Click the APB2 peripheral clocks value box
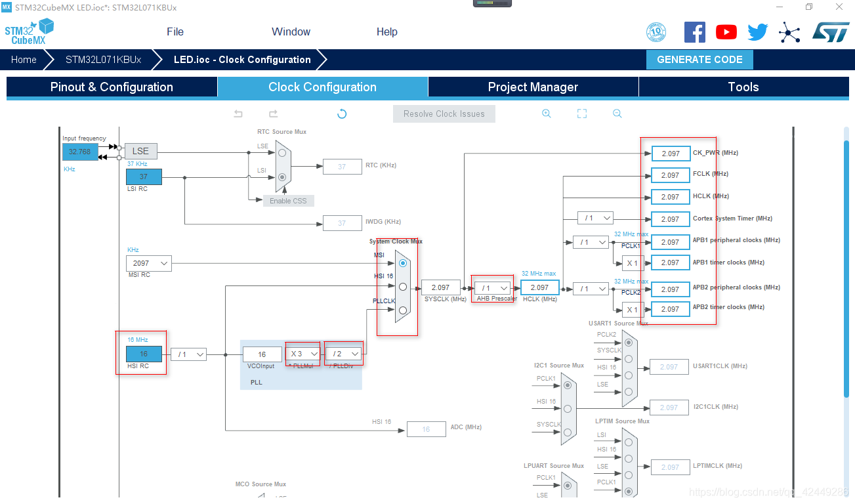This screenshot has height=504, width=855. (671, 289)
